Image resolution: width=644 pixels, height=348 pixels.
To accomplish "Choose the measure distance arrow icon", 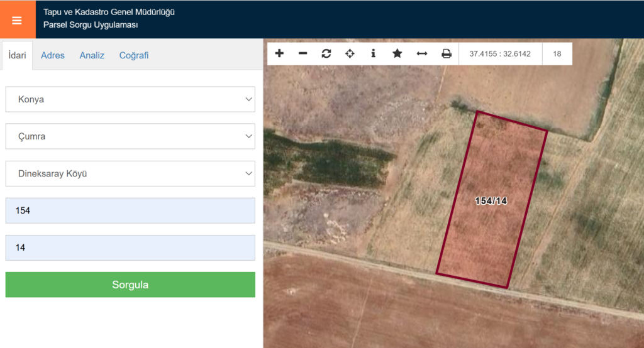I will 422,54.
